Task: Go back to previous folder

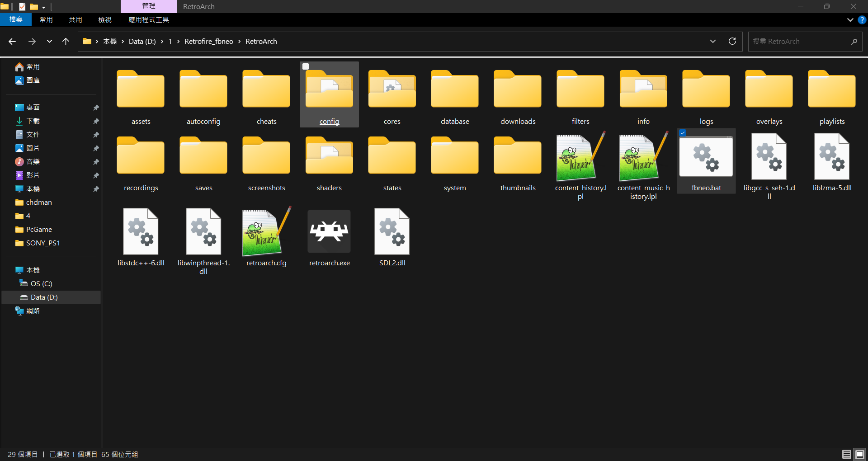Action: point(12,41)
